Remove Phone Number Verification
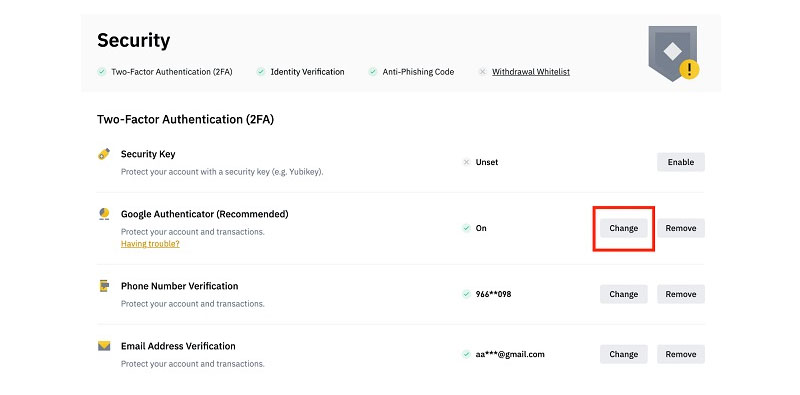Image resolution: width=800 pixels, height=395 pixels. click(681, 294)
